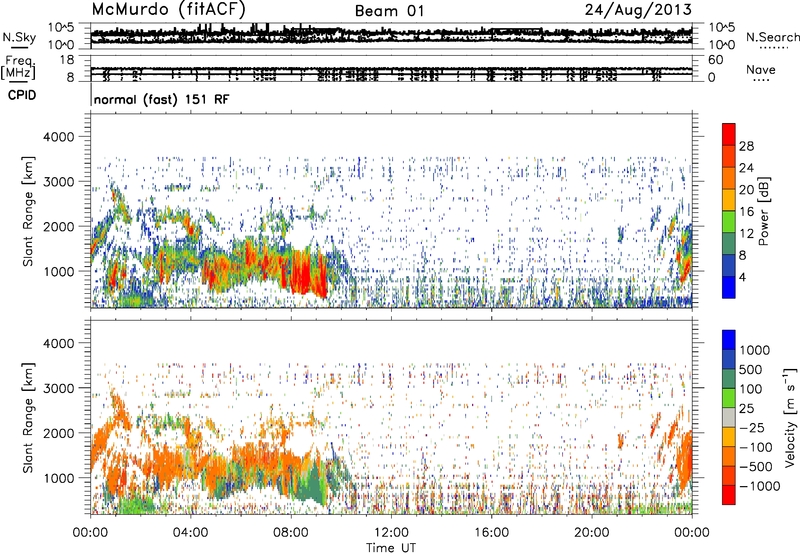Click the 'Power [dB]' colorbar label

[x=764, y=211]
